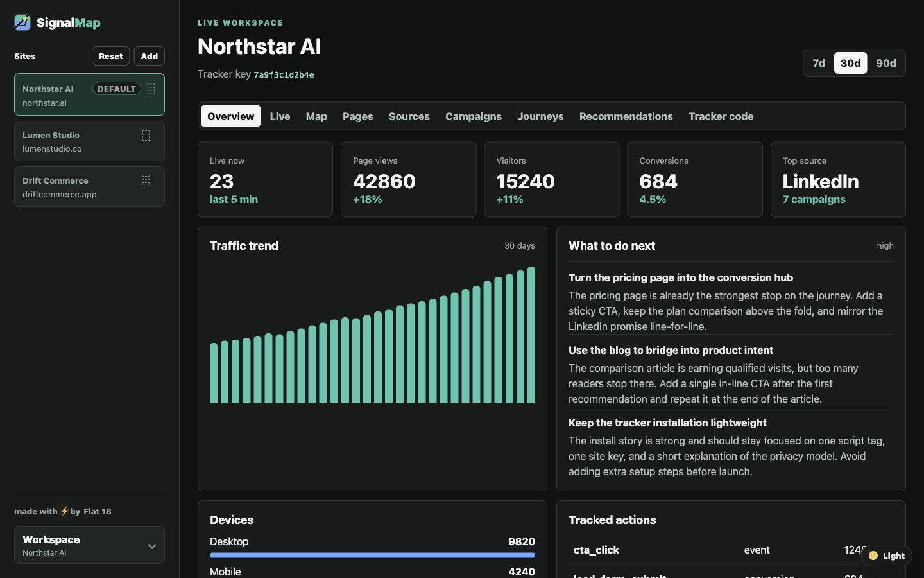Click the Mobile device row label
The width and height of the screenshot is (924, 578).
[x=225, y=572]
